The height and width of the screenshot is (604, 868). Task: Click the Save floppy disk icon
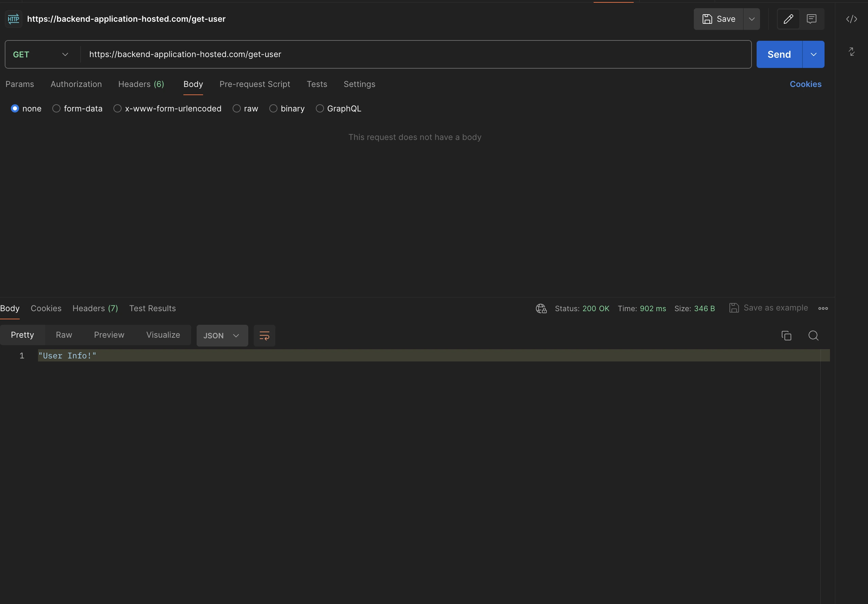coord(707,19)
